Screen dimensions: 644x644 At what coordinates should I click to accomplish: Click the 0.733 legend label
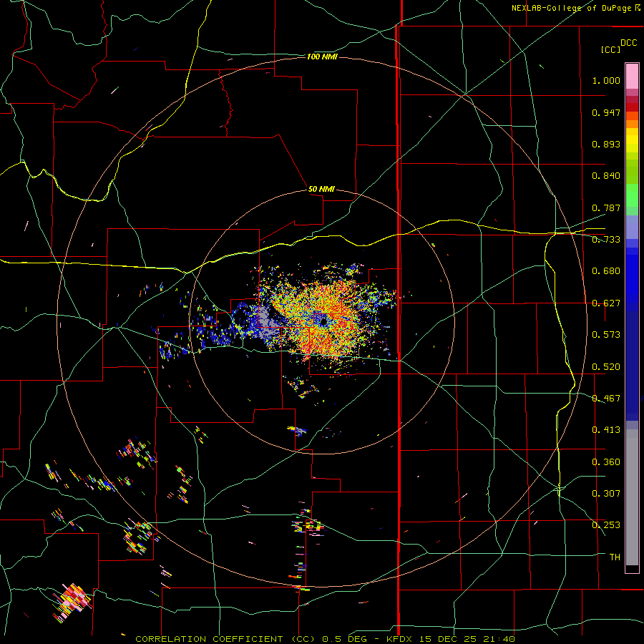coord(606,240)
